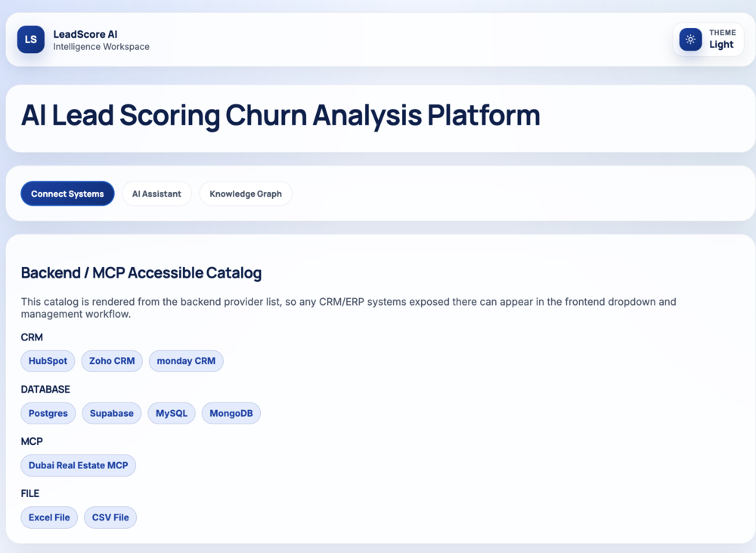Click the AI Lead Scoring platform heading

point(280,115)
